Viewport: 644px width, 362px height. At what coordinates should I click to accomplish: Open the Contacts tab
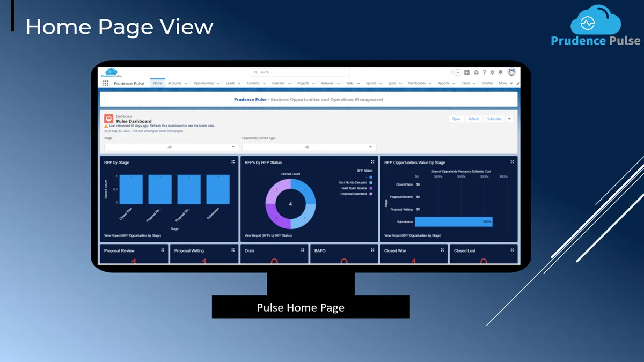(253, 83)
